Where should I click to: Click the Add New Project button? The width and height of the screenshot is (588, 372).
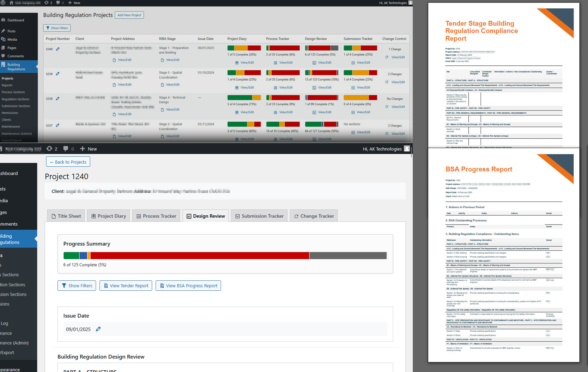pos(129,15)
